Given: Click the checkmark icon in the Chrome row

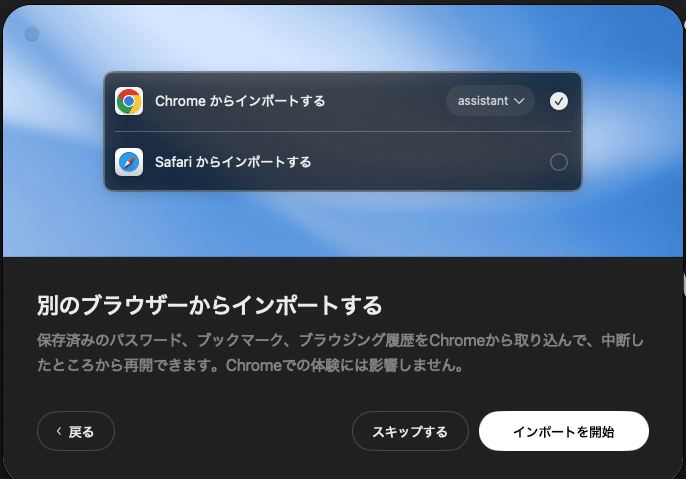Looking at the screenshot, I should pos(559,101).
